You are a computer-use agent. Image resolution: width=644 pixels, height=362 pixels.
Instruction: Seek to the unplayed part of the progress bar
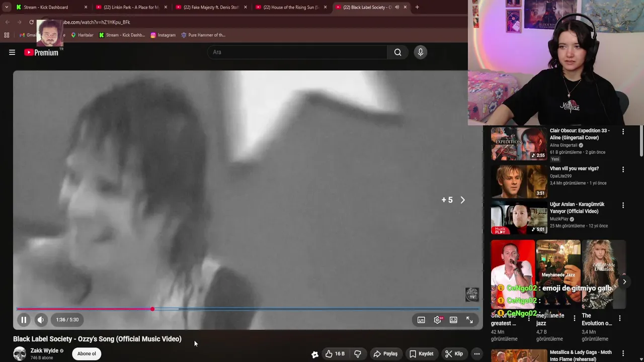317,309
